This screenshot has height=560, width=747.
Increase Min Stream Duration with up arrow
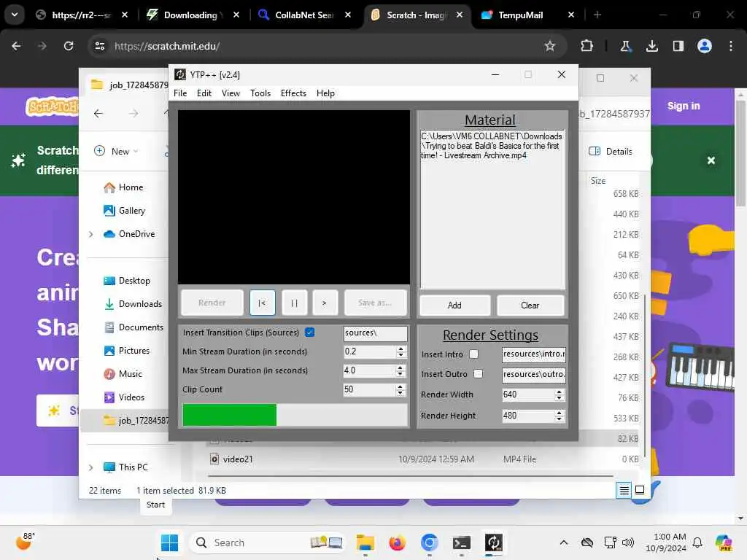coord(400,349)
